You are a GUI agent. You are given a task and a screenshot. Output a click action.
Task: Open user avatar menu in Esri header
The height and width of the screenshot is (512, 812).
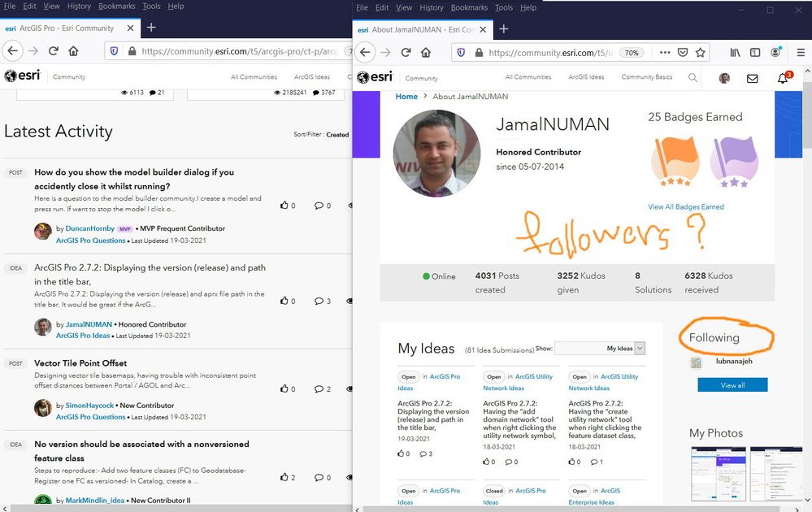(724, 78)
